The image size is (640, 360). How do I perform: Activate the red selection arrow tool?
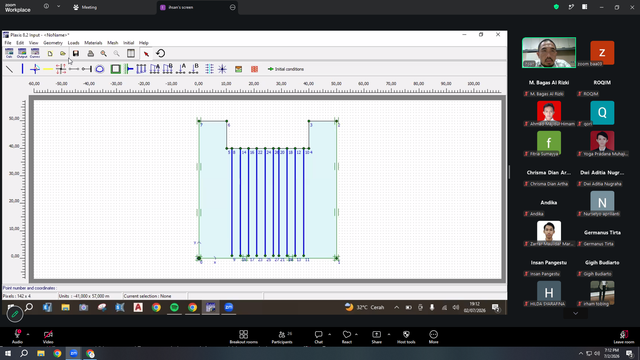146,53
